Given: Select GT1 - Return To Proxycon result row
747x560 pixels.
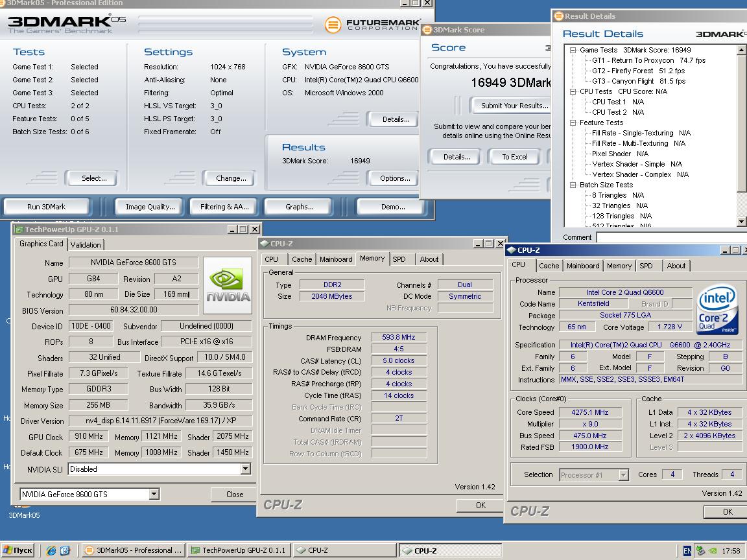Looking at the screenshot, I should (x=648, y=60).
